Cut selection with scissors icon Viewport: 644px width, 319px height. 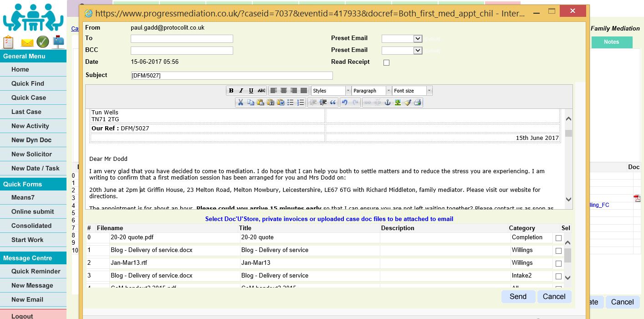(240, 103)
